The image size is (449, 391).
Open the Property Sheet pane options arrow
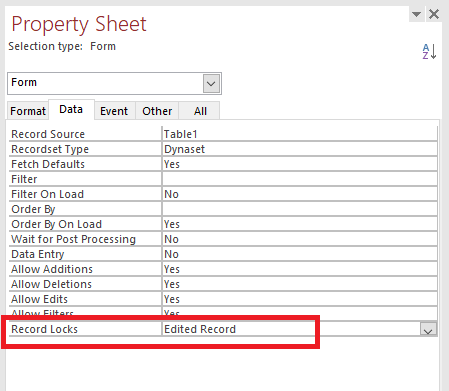coord(416,14)
